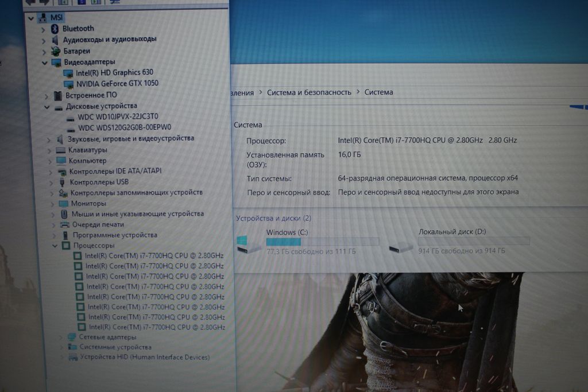Click the Windows (C:) free space usage bar

coord(322,242)
